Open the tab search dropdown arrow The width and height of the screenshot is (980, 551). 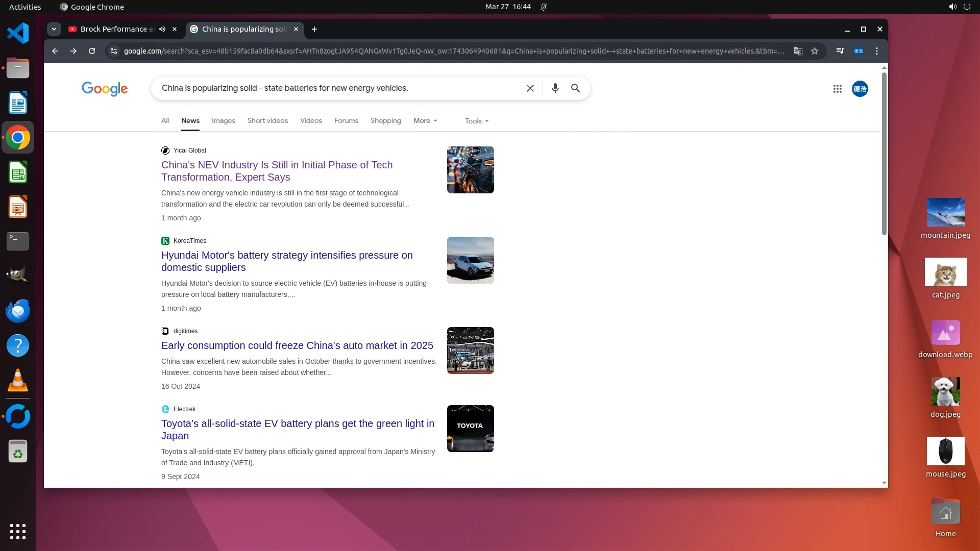pyautogui.click(x=54, y=29)
